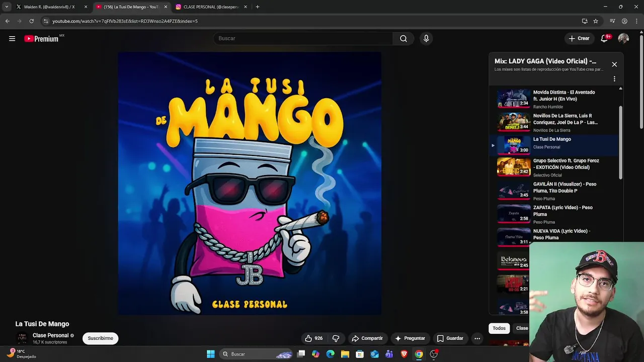644x362 pixels.
Task: Open Clase Personal channel avatar
Action: [22, 338]
